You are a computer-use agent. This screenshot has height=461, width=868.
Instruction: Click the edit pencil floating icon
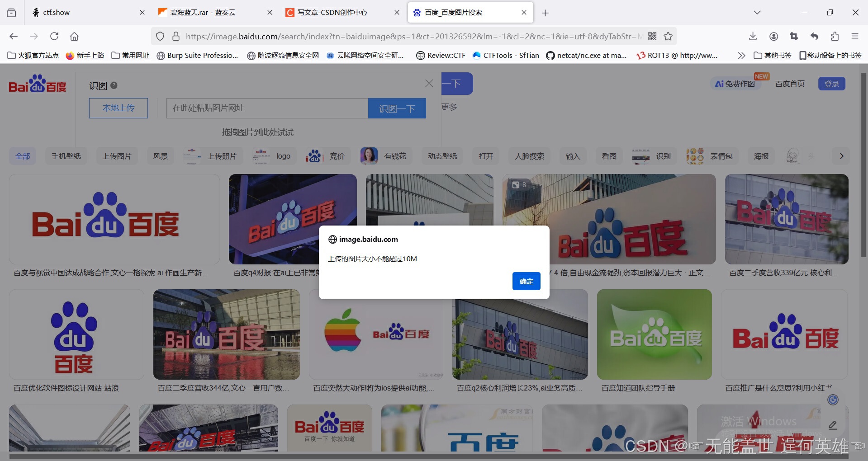(833, 425)
